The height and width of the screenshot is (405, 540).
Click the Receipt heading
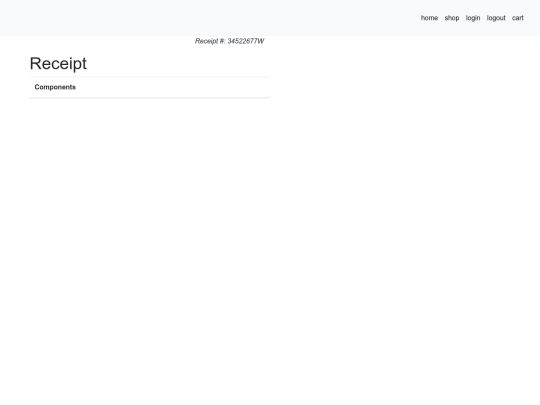pos(58,64)
